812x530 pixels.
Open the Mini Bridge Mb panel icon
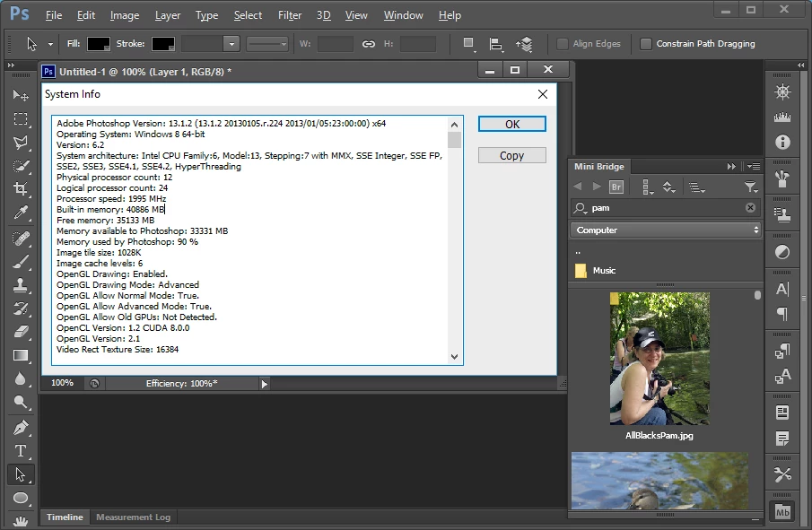(x=782, y=512)
